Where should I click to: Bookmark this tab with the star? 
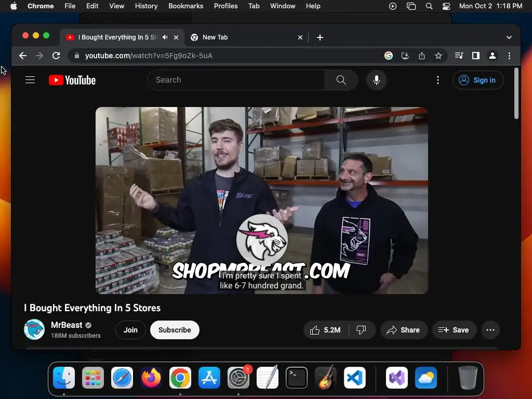tap(438, 56)
